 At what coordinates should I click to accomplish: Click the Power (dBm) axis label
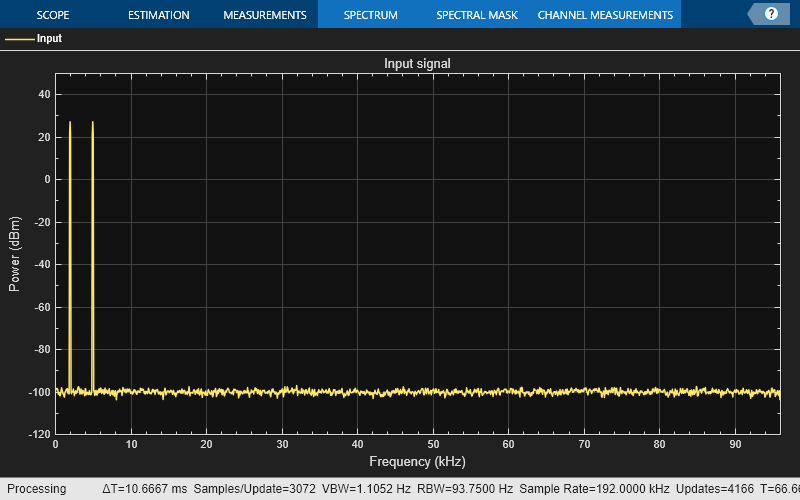(14, 254)
